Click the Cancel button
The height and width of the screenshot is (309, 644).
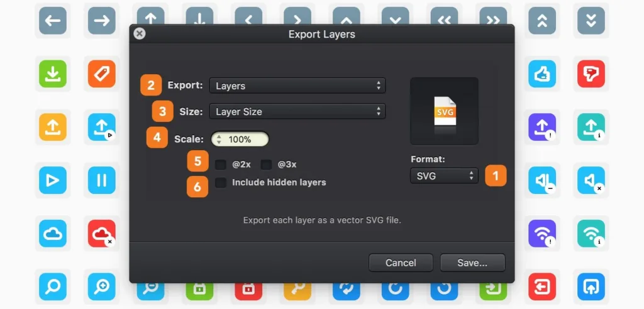[x=401, y=263]
